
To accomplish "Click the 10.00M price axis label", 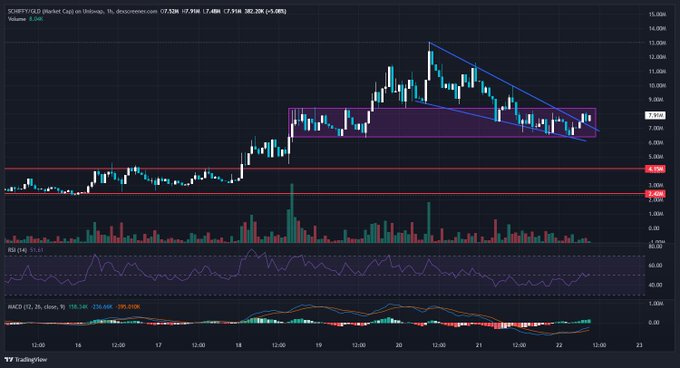I will pos(657,86).
